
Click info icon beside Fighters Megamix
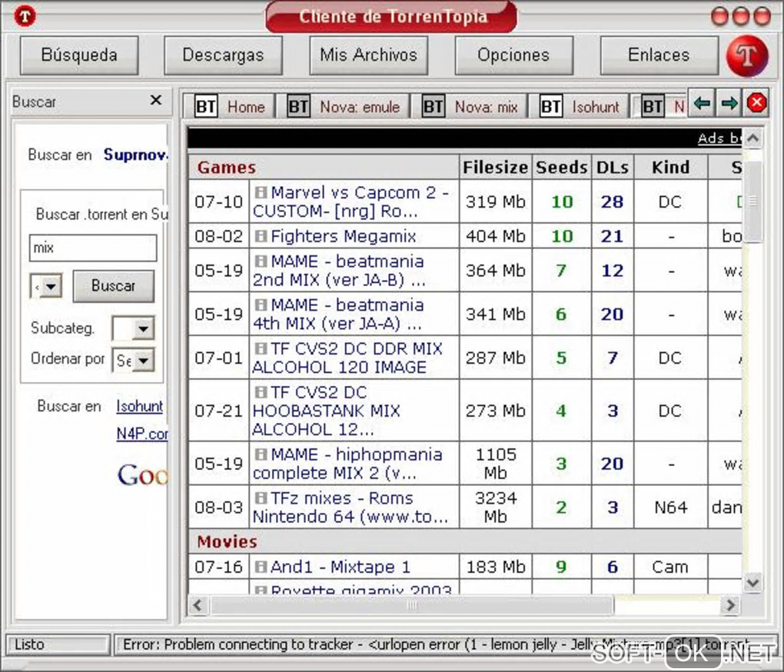click(261, 236)
